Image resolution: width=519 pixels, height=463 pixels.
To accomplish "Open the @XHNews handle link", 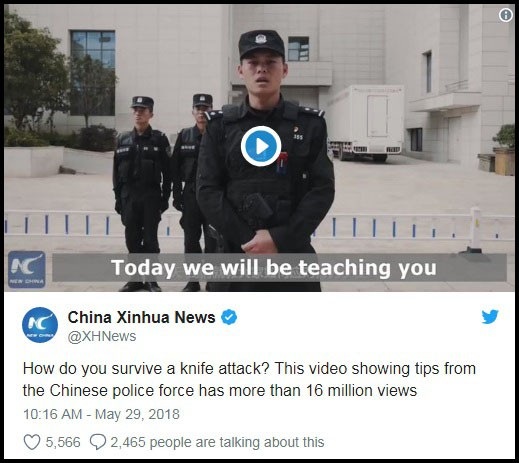I will (102, 336).
